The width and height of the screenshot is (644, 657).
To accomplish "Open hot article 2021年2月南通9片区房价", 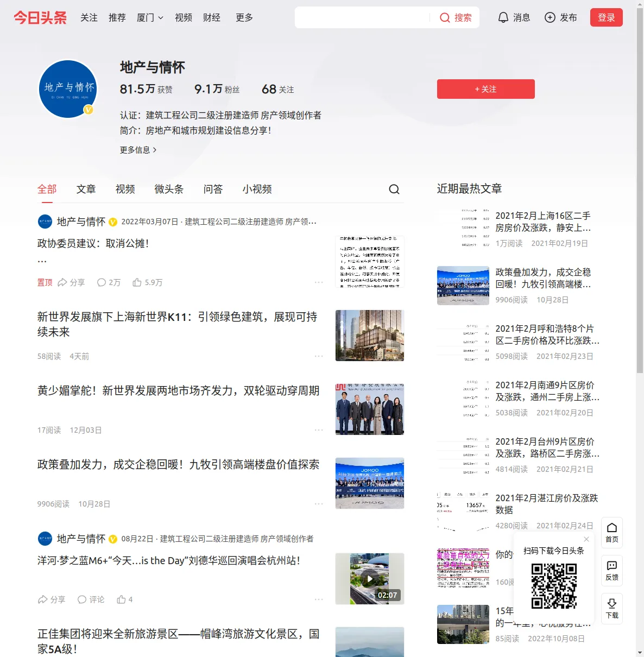I will [547, 391].
